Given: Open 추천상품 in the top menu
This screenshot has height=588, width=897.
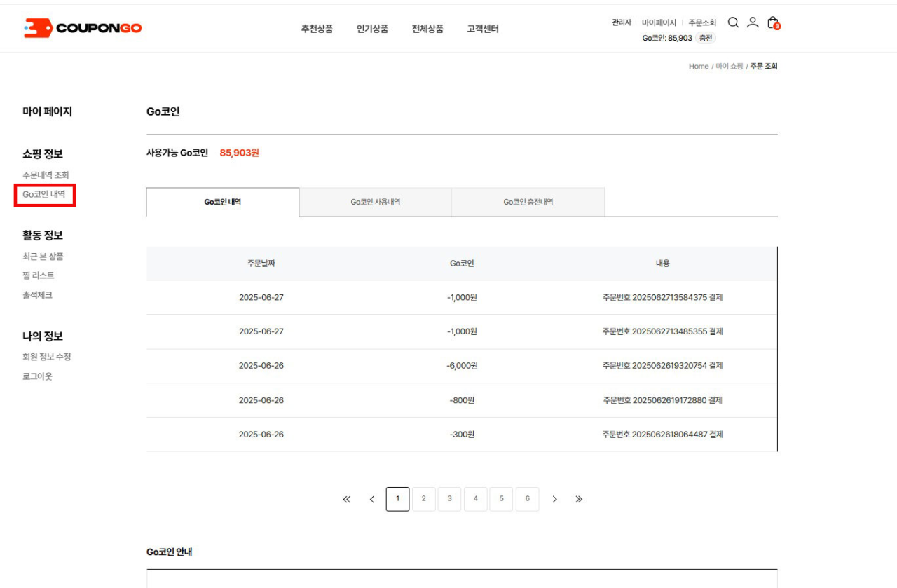Looking at the screenshot, I should coord(317,29).
